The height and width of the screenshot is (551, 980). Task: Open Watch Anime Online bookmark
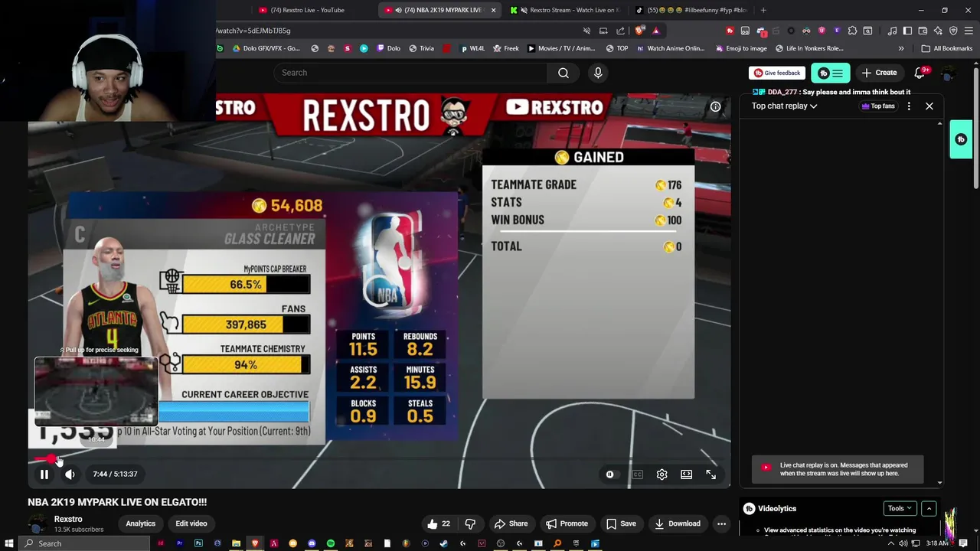[669, 48]
